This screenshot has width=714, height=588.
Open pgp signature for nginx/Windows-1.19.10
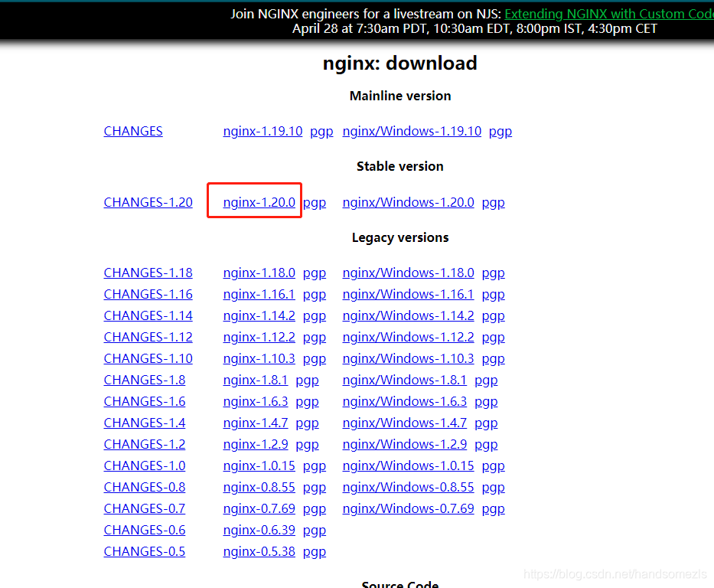[x=500, y=132]
